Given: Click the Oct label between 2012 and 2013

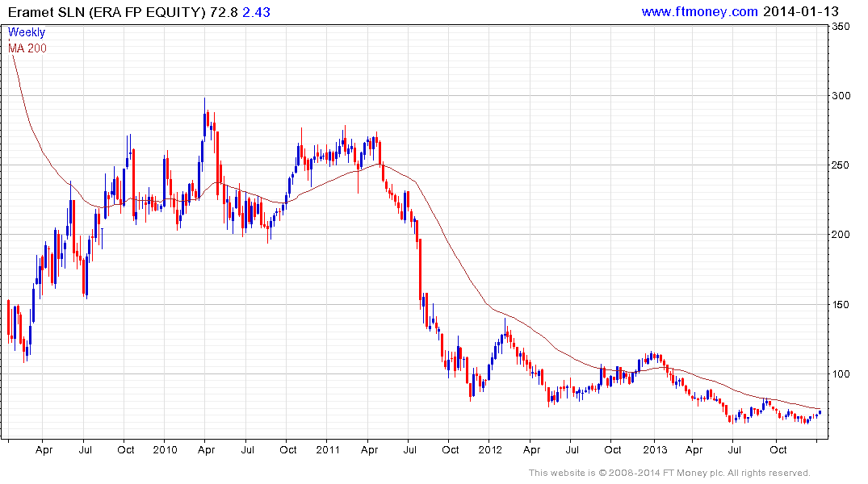Looking at the screenshot, I should (x=612, y=449).
